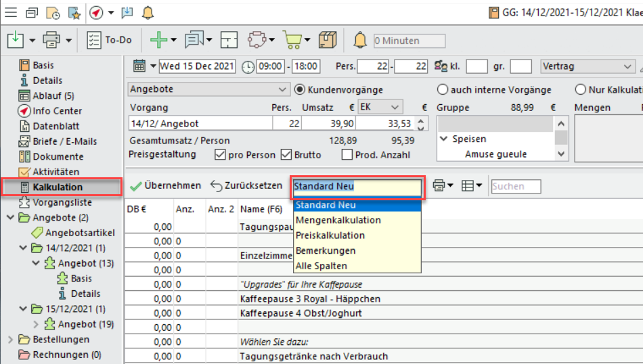Click the Zurücksetzen button
The image size is (643, 364).
click(x=246, y=185)
